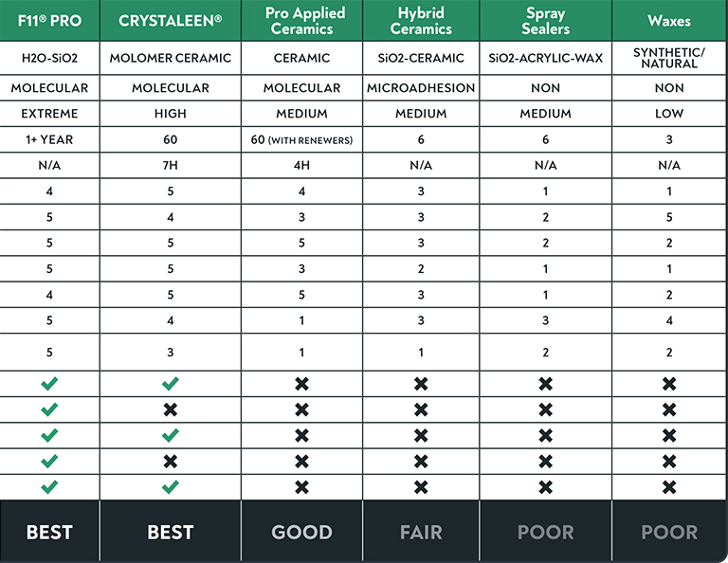The image size is (728, 563).
Task: Click the top green checkmark in F11 PRO column
Action: coord(49,384)
